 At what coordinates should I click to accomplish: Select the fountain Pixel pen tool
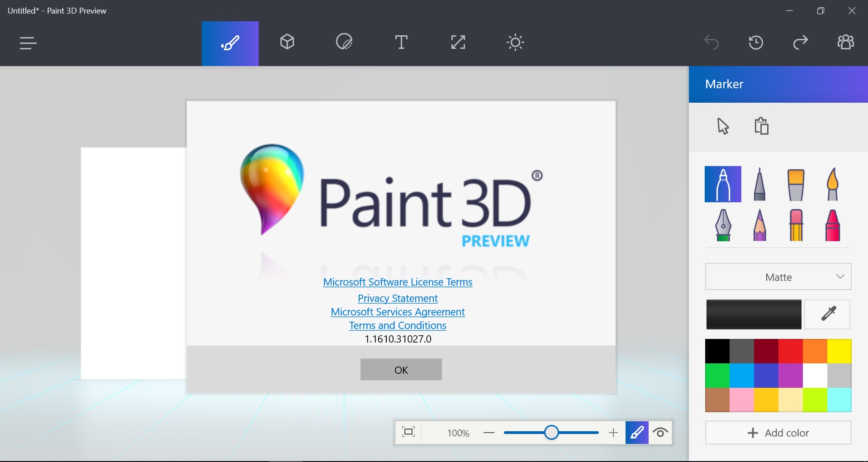[723, 225]
